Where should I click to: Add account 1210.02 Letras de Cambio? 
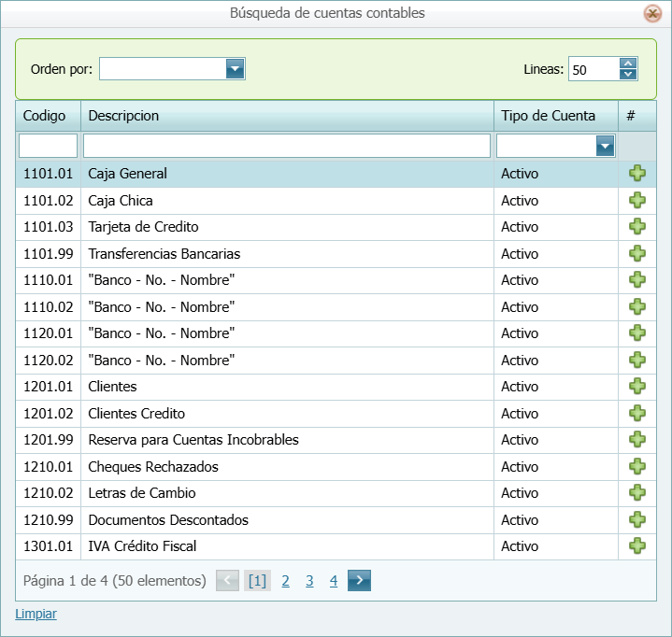click(637, 492)
